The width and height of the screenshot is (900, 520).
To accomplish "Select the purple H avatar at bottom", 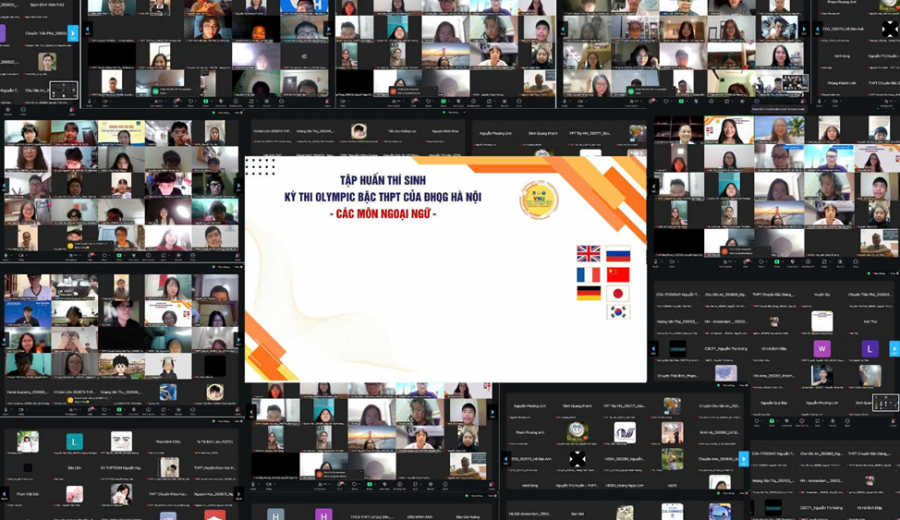I will pos(324,514).
